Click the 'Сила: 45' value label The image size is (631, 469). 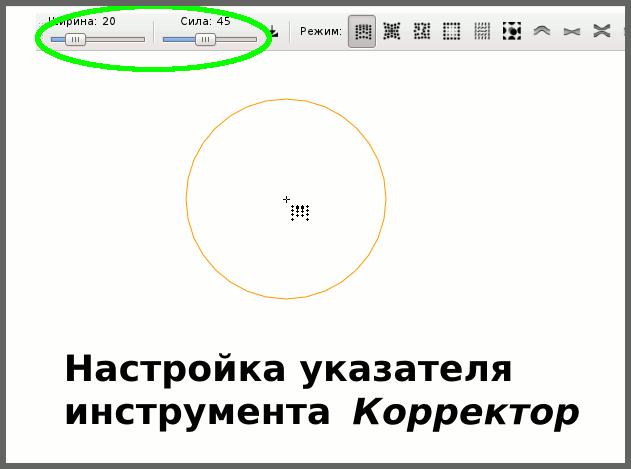point(205,21)
